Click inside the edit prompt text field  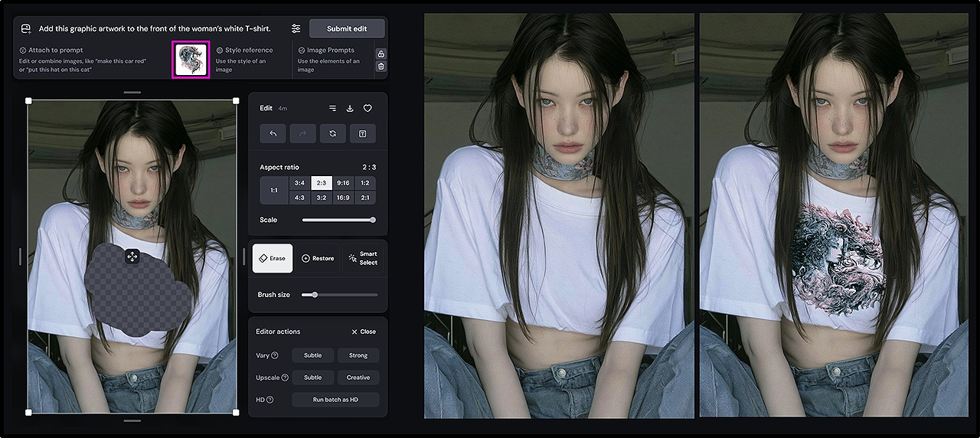[155, 28]
